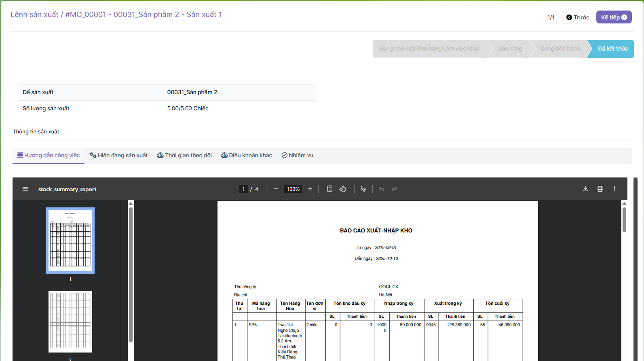Toggle the PDF sidebar menu icon
This screenshot has width=644, height=361.
tap(25, 189)
